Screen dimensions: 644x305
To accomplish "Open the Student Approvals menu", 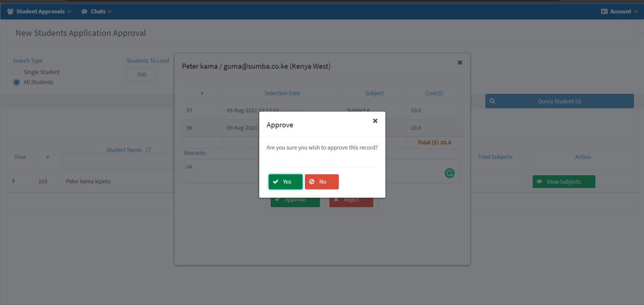I will click(x=40, y=11).
